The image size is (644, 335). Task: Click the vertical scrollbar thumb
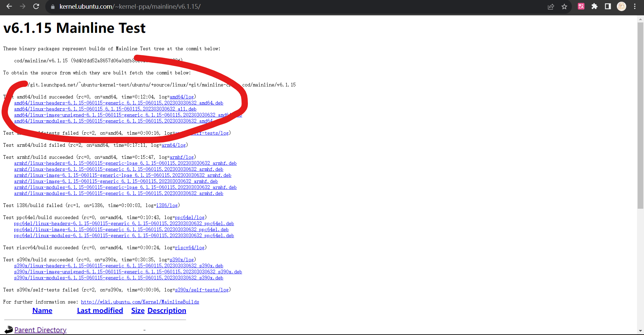coord(640,116)
